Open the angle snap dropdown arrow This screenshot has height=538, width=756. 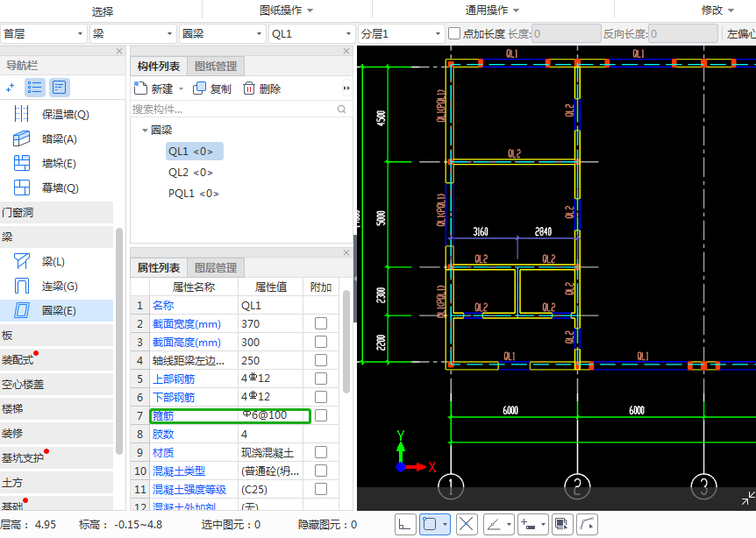(x=510, y=524)
